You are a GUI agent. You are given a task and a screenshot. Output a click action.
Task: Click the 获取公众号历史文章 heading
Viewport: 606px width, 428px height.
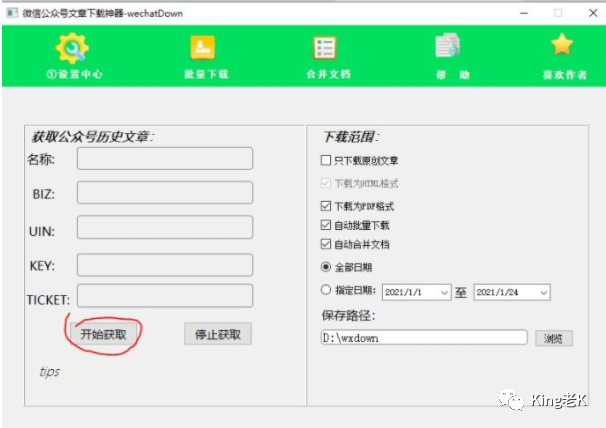[93, 137]
